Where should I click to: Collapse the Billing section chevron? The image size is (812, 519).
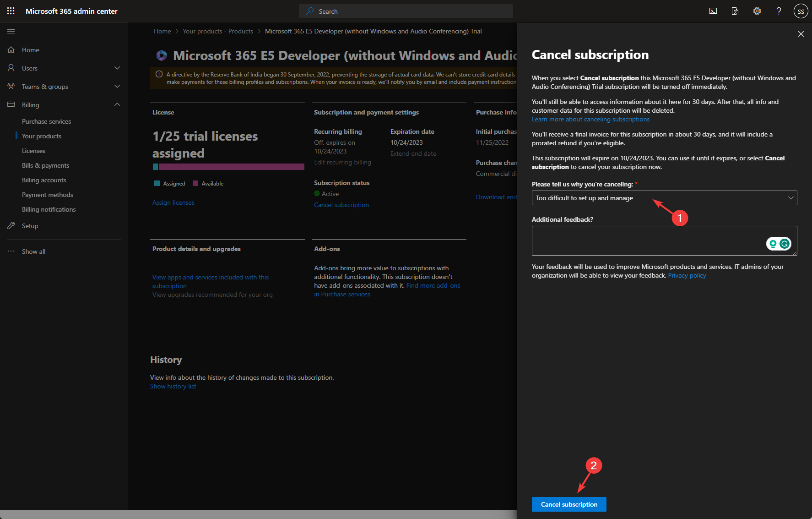tap(117, 104)
